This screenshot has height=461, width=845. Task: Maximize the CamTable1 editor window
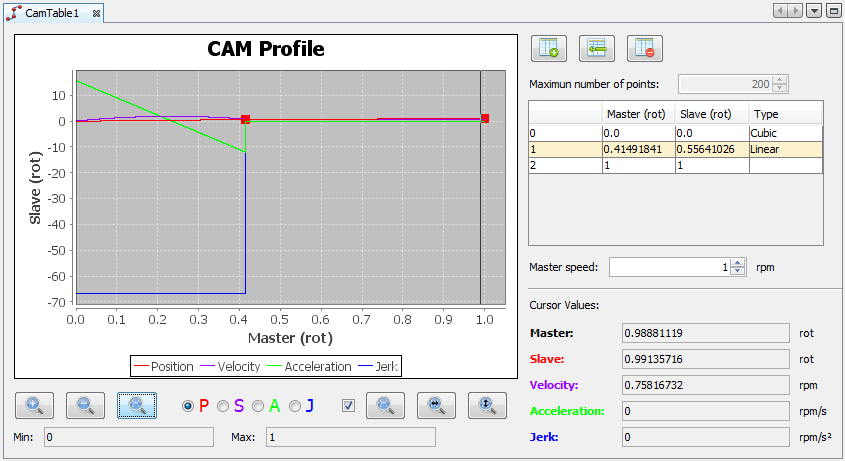pos(833,11)
